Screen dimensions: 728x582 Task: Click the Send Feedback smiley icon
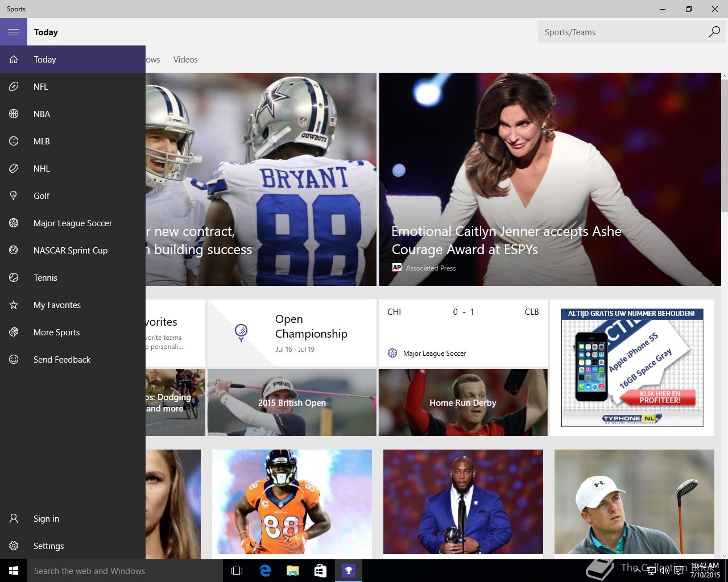[x=14, y=359]
